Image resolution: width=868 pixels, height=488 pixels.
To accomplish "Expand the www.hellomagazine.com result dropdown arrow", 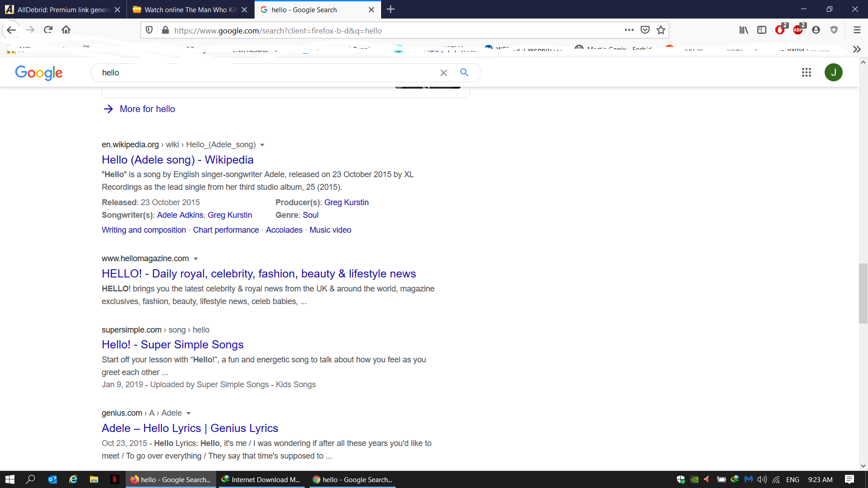I will [x=196, y=259].
